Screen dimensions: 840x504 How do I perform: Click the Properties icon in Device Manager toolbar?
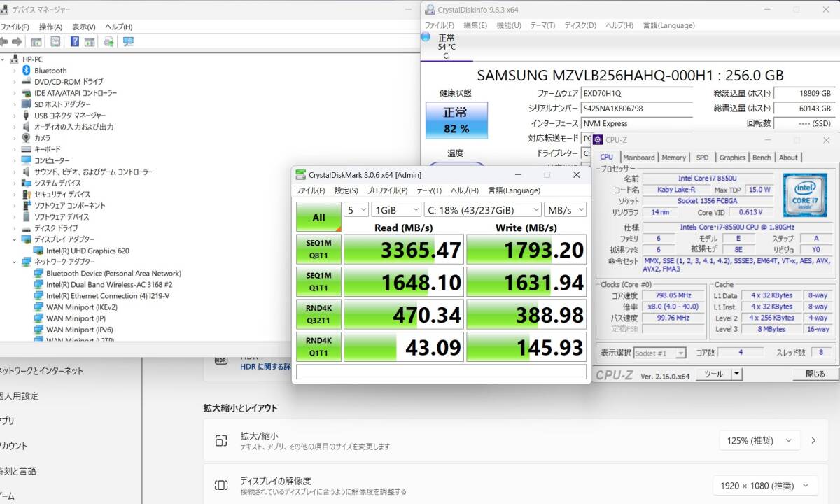tap(55, 41)
